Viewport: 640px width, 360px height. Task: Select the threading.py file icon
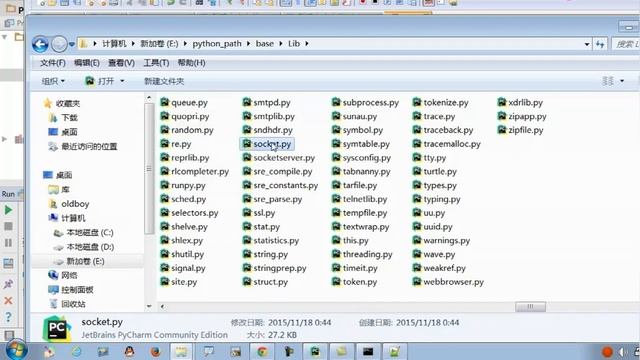(x=336, y=254)
